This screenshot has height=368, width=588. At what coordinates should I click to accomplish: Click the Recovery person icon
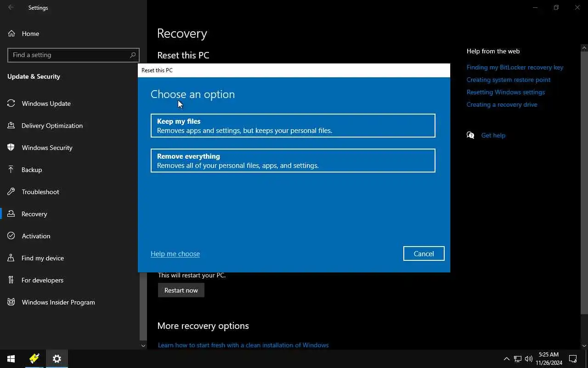[x=11, y=214]
